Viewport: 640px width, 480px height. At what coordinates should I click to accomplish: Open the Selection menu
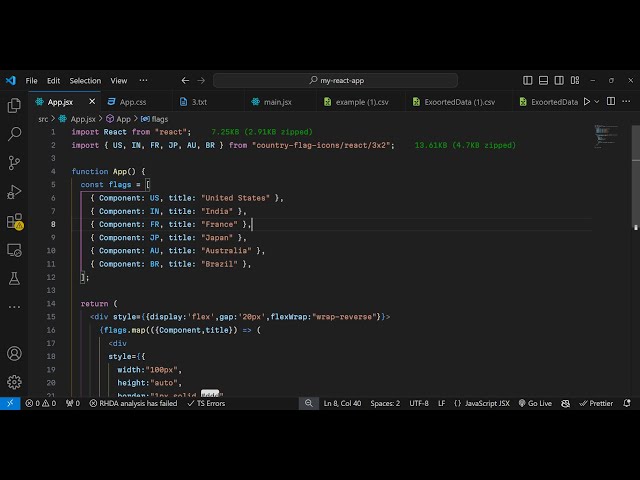point(85,81)
